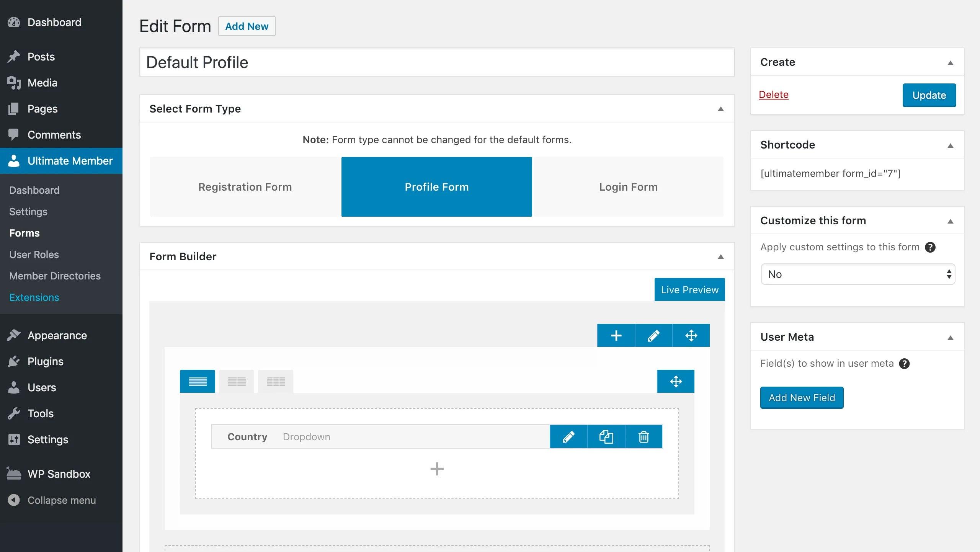Select the three-column layout icon

[275, 381]
